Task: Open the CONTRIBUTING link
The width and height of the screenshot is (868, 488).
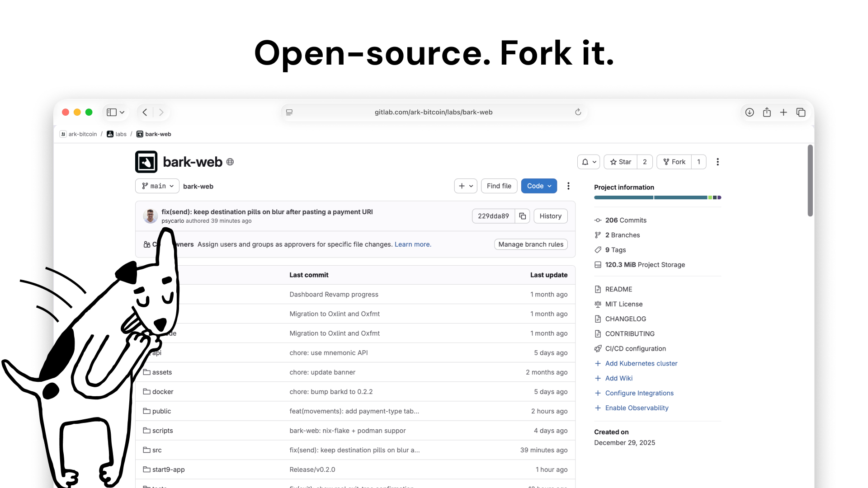Action: point(629,334)
